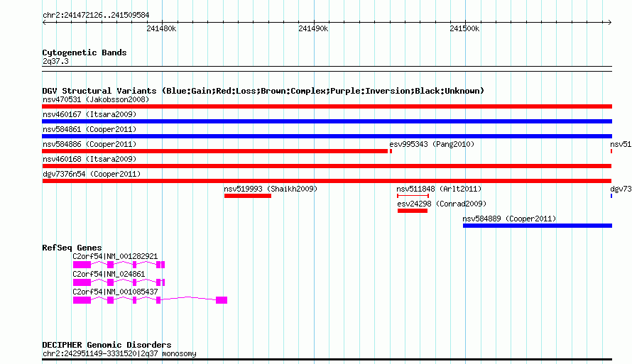The image size is (632, 364).
Task: Click the esv24298 (Conrad2009) red bar
Action: pyautogui.click(x=413, y=211)
